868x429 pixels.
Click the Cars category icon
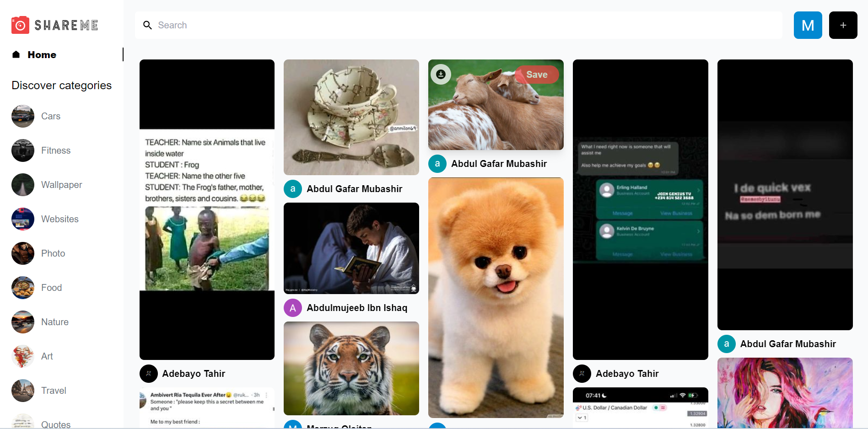(x=23, y=116)
